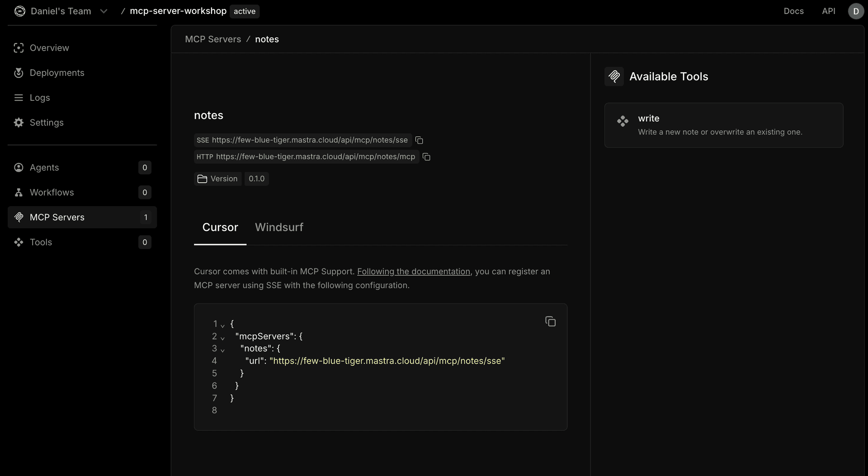Follow the 'Following the documentation' link
This screenshot has width=868, height=476.
[414, 271]
